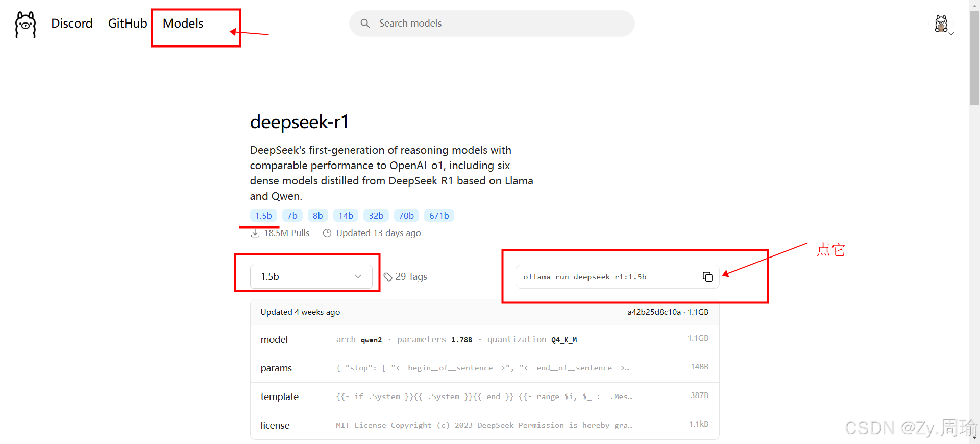Click the a42b25d8c10a hash text
Screen dimensions: 980x444
coord(654,312)
